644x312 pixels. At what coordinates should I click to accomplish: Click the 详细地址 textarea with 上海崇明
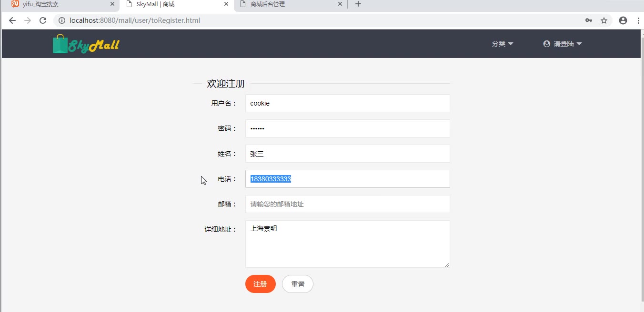(348, 244)
